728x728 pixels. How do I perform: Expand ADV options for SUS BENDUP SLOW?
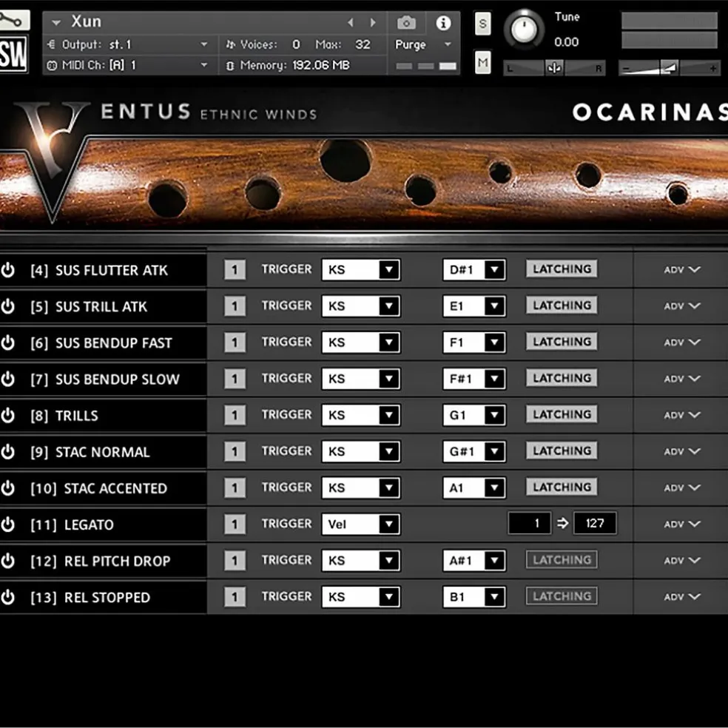click(681, 379)
